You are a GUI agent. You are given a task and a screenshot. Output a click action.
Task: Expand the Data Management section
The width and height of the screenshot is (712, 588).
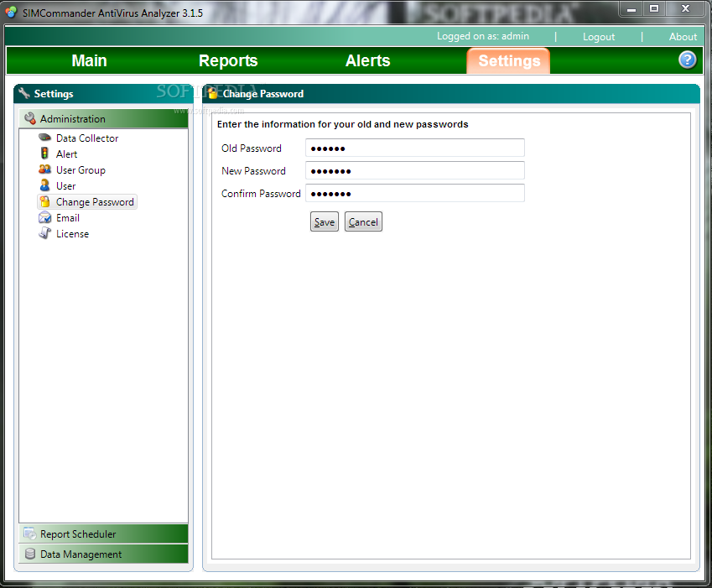click(103, 554)
